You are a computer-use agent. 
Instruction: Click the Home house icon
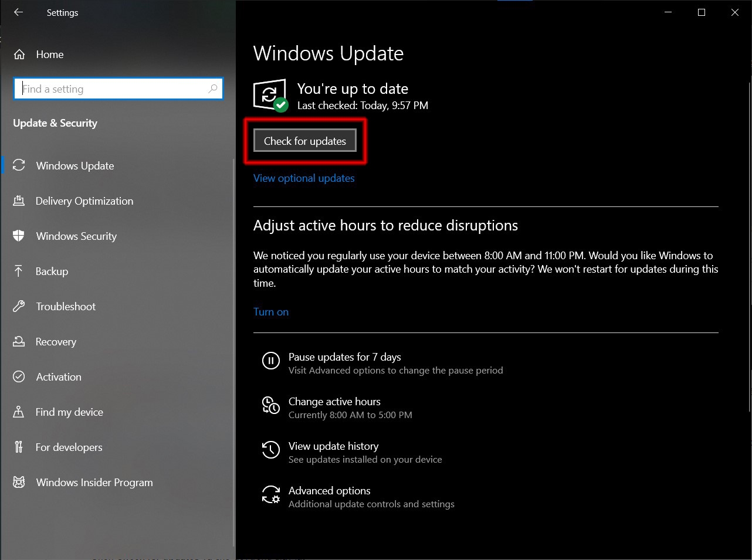click(x=19, y=55)
